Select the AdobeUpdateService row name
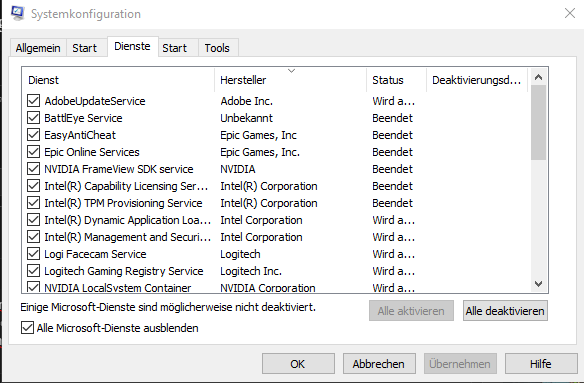This screenshot has width=584, height=383. tap(95, 101)
